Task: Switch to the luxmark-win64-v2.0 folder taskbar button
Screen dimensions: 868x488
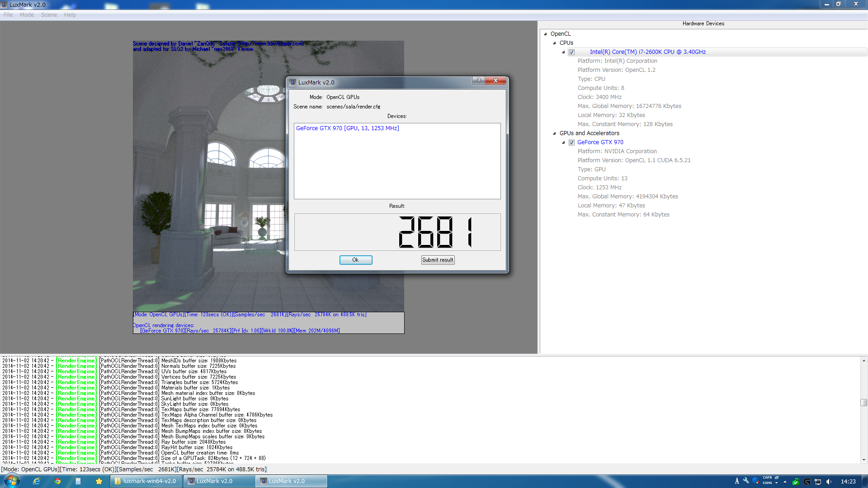Action: click(x=146, y=481)
